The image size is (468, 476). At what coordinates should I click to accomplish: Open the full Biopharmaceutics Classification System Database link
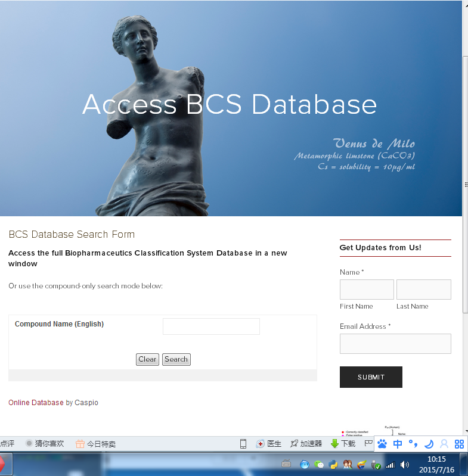click(148, 258)
